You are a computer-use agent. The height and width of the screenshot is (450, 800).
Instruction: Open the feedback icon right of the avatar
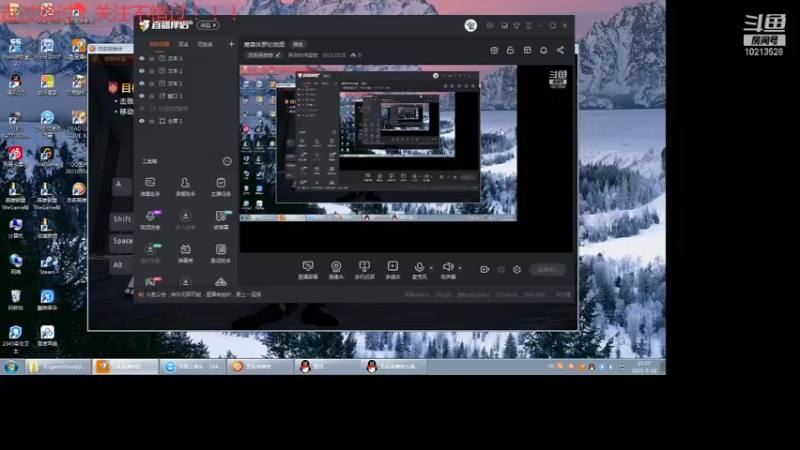pos(490,26)
